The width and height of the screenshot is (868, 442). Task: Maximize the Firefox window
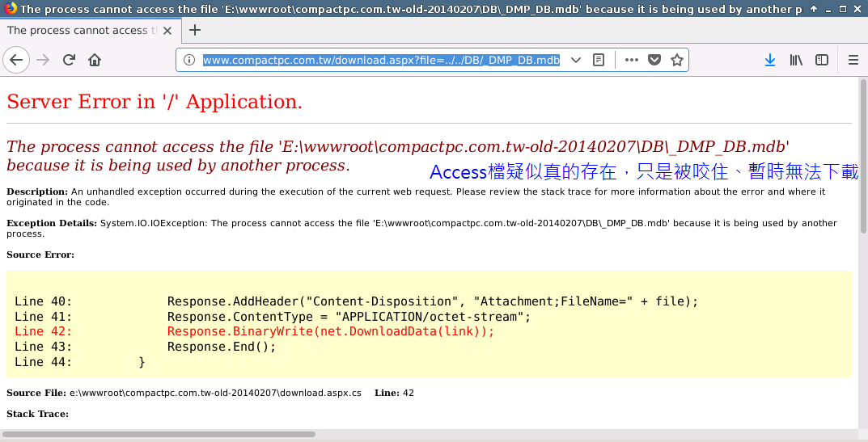coord(843,9)
